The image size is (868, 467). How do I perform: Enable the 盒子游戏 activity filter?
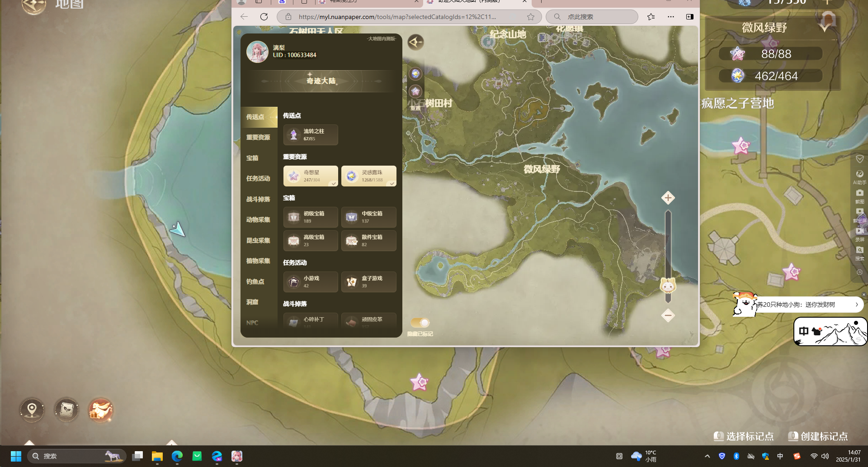click(368, 282)
